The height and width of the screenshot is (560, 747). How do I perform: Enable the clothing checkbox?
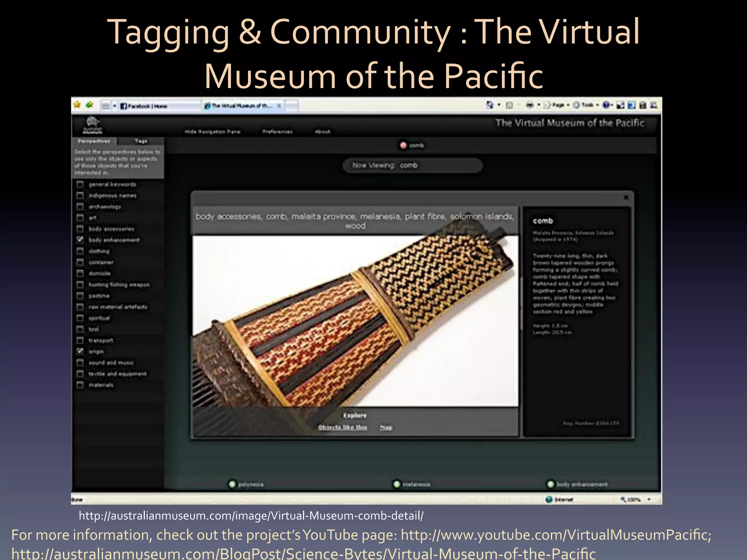80,251
